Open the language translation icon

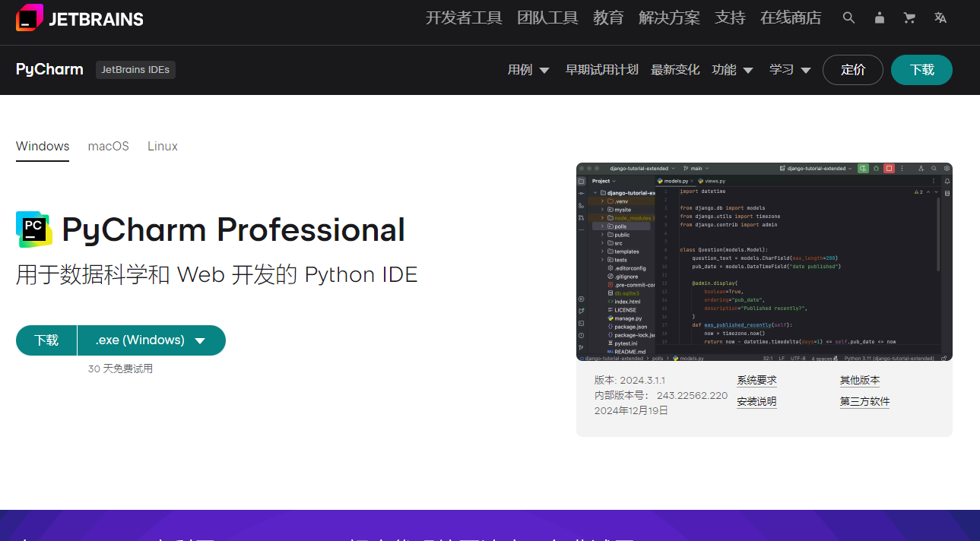(940, 17)
